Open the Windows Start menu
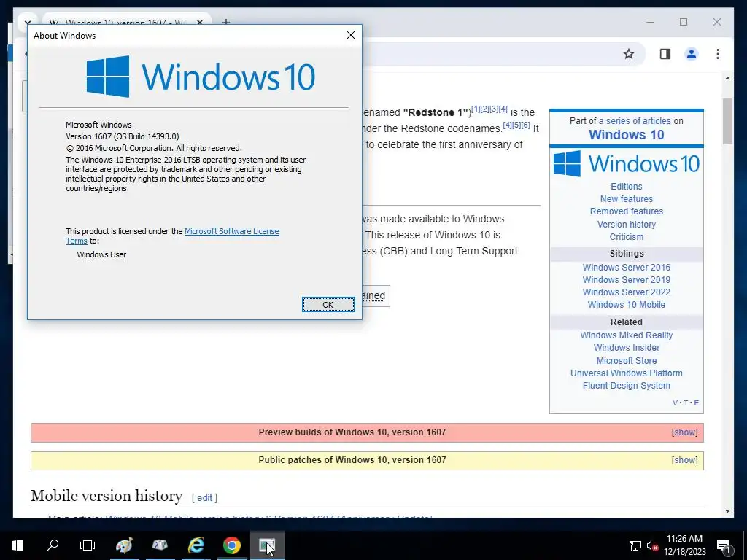 click(18, 545)
